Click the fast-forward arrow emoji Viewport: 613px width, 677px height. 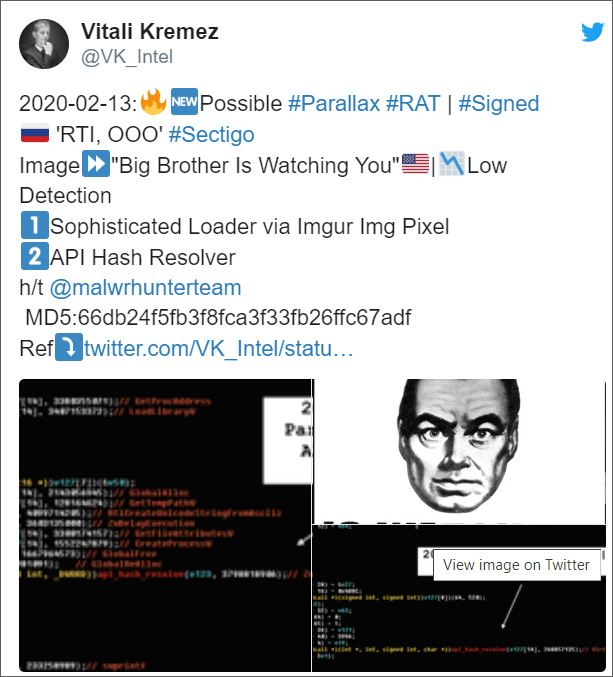point(96,164)
